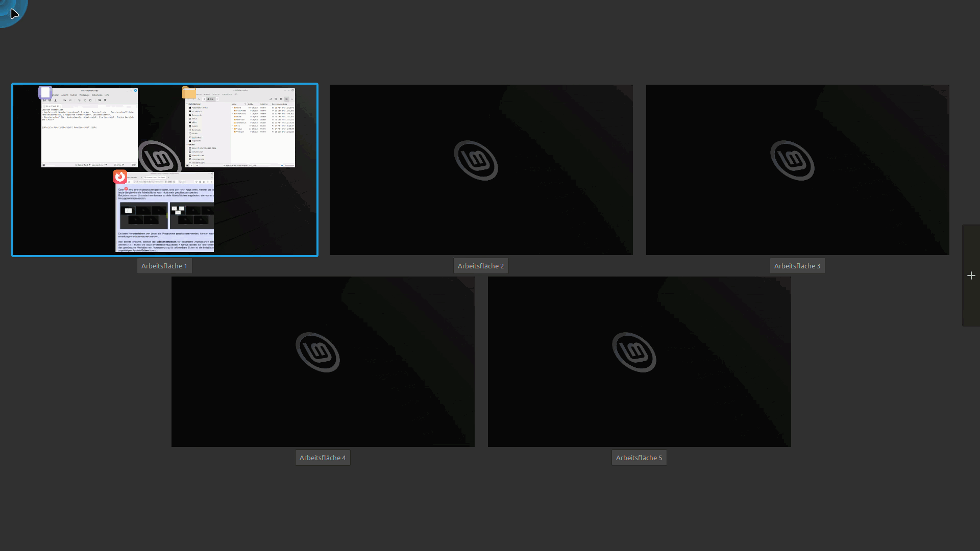Click the 'Arbeitsfläche 2' name label
Image resolution: width=980 pixels, height=551 pixels.
pyautogui.click(x=481, y=266)
